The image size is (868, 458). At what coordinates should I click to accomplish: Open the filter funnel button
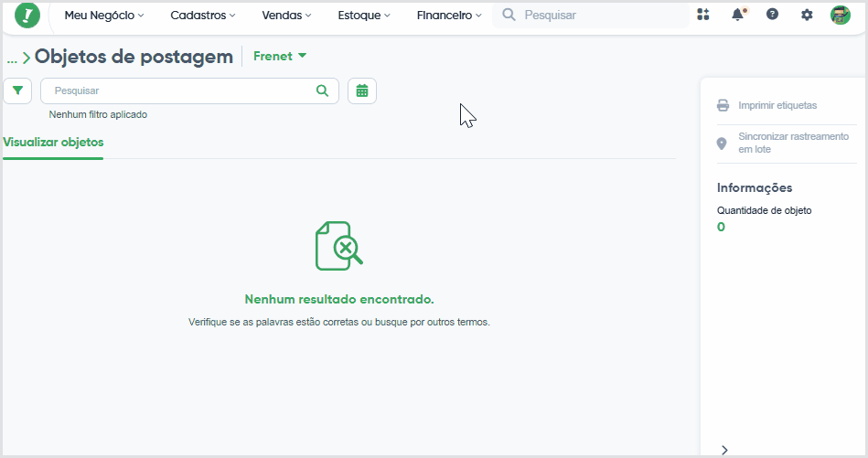[x=17, y=91]
